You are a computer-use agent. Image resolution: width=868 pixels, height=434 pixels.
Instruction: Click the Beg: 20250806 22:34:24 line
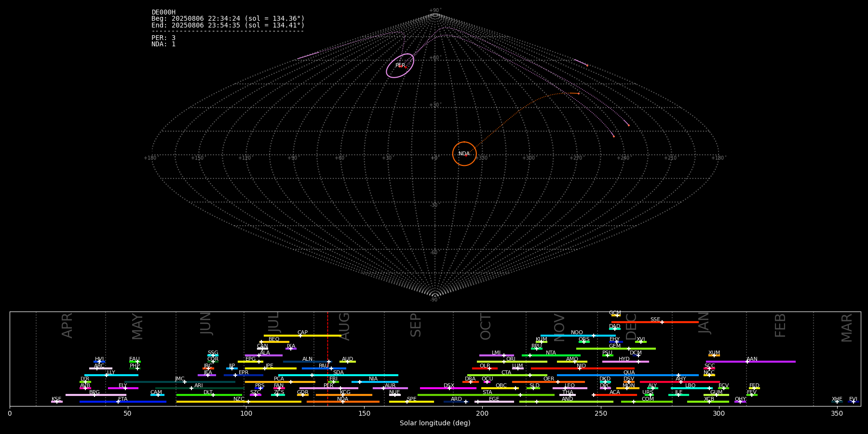pyautogui.click(x=228, y=19)
